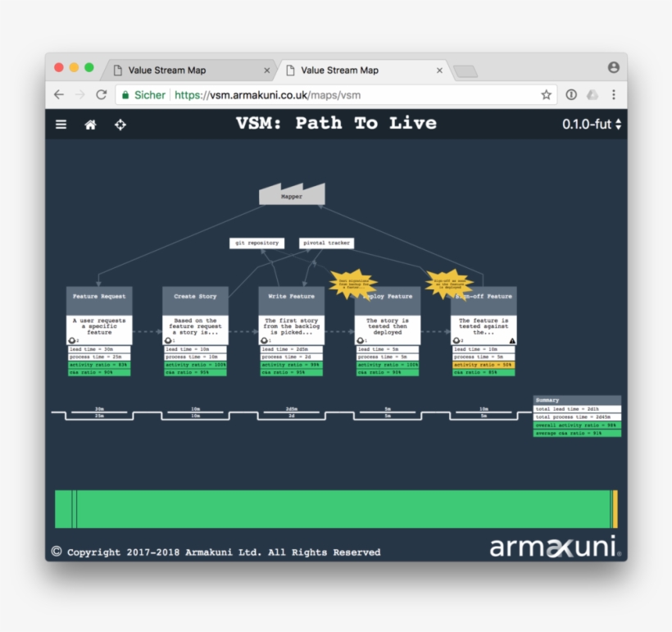Select the pivotal tracker box
The width and height of the screenshot is (672, 632).
(326, 243)
